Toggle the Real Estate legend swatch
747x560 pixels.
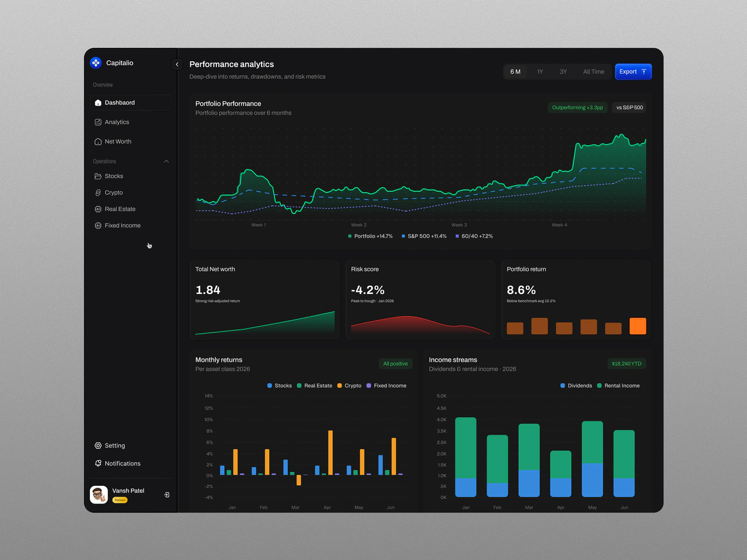pos(299,386)
